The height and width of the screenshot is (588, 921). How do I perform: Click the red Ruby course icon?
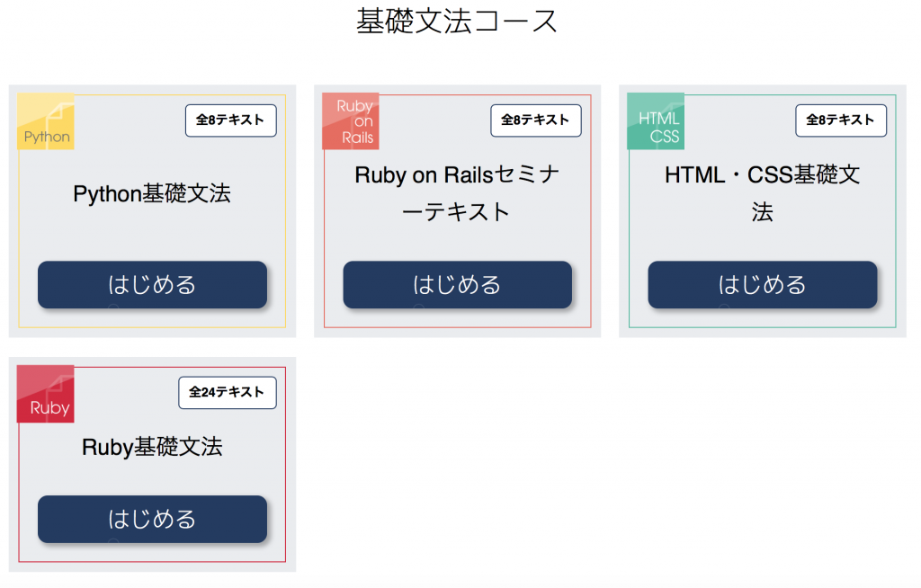click(x=46, y=394)
